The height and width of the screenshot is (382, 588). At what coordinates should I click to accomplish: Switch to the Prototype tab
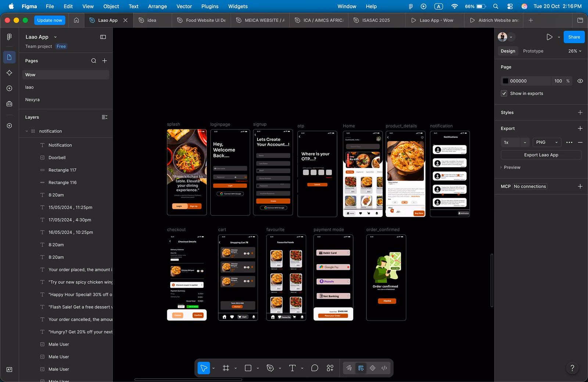533,51
